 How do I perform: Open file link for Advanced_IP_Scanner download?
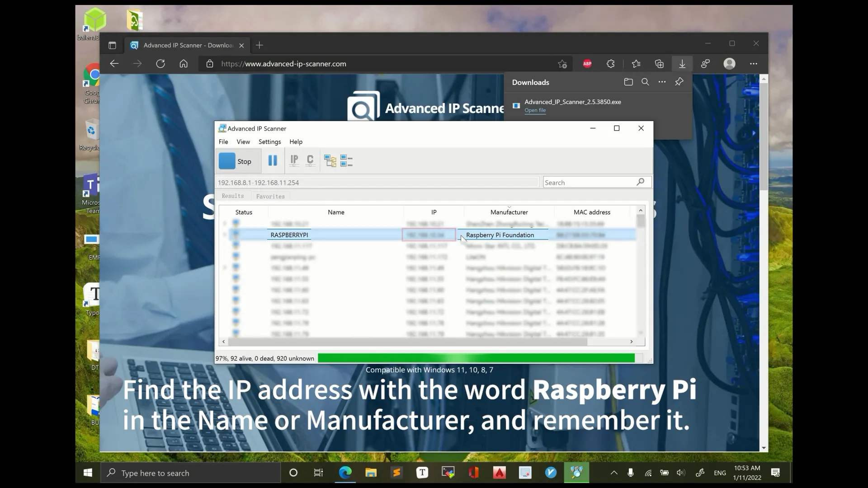tap(535, 110)
